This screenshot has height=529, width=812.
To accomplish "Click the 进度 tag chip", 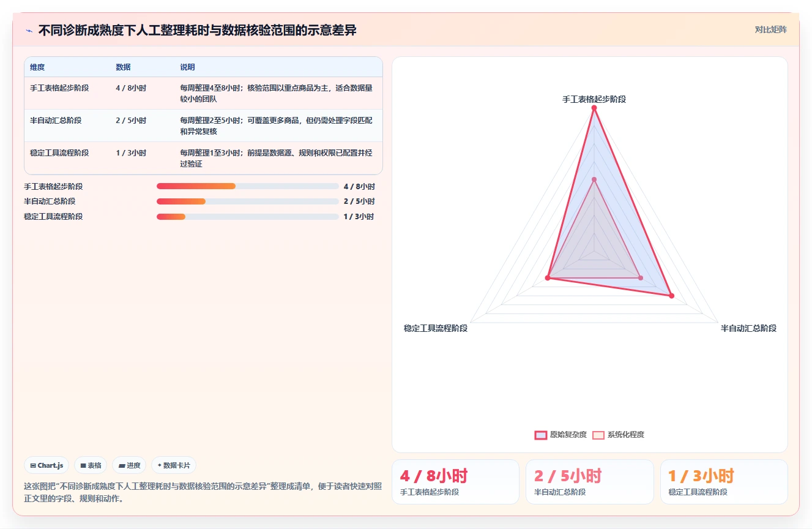I will (x=129, y=465).
